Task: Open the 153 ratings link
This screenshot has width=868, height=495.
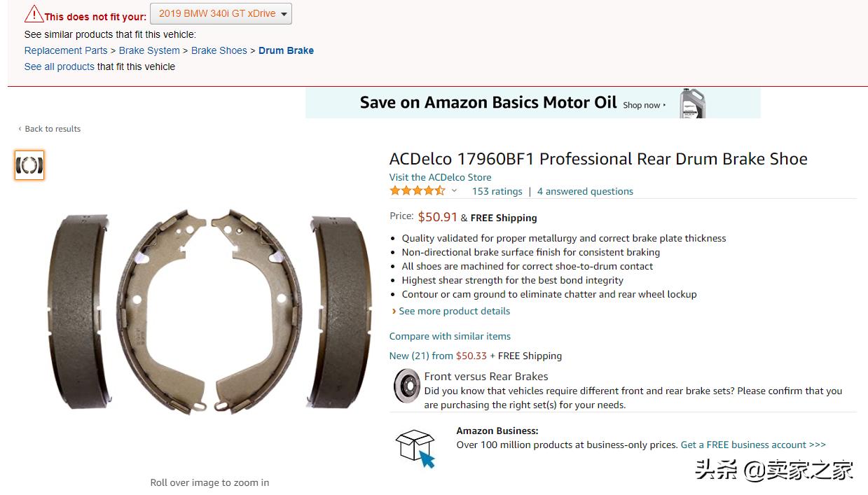Action: (x=497, y=191)
